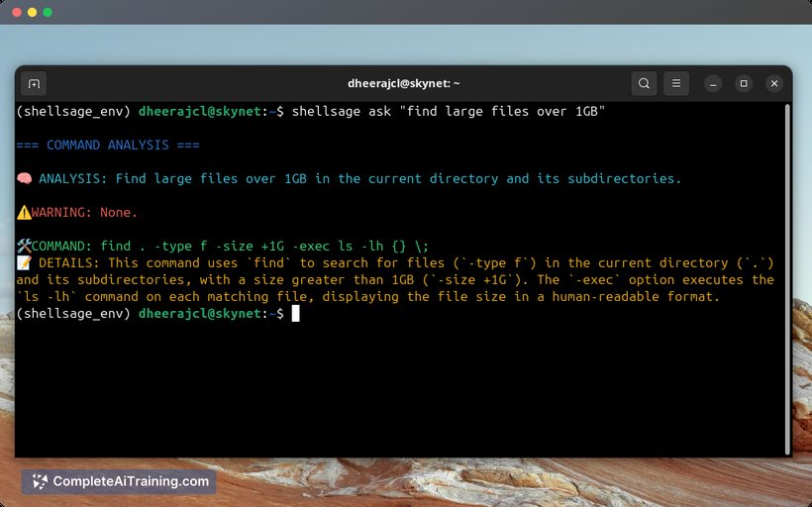Click the (shellsage_env) label in the first prompt
Viewport: 812px width, 507px height.
click(73, 111)
